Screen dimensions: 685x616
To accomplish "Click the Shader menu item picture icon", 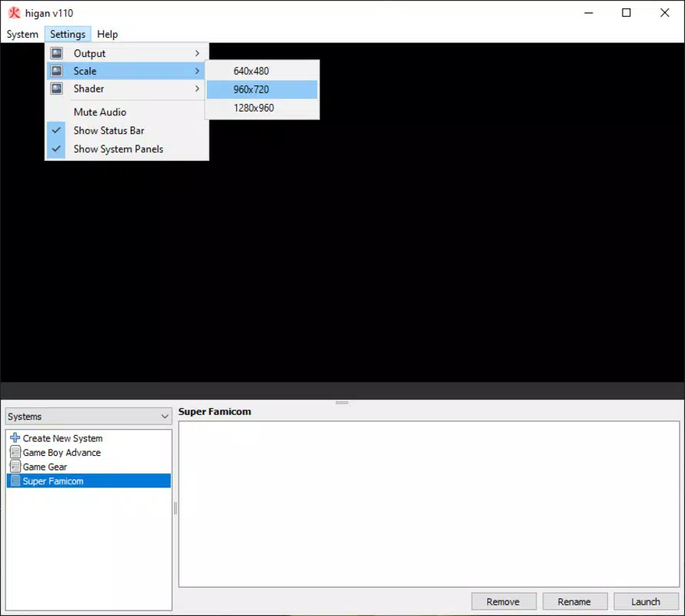I will [56, 89].
